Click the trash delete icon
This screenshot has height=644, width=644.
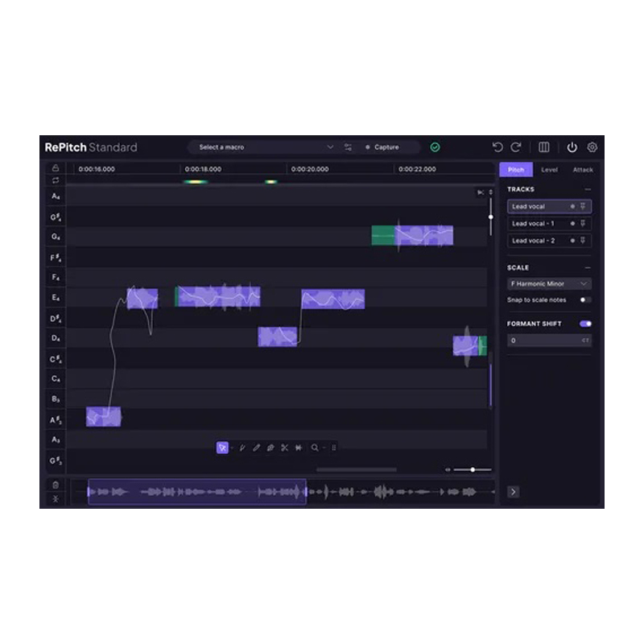point(56,485)
